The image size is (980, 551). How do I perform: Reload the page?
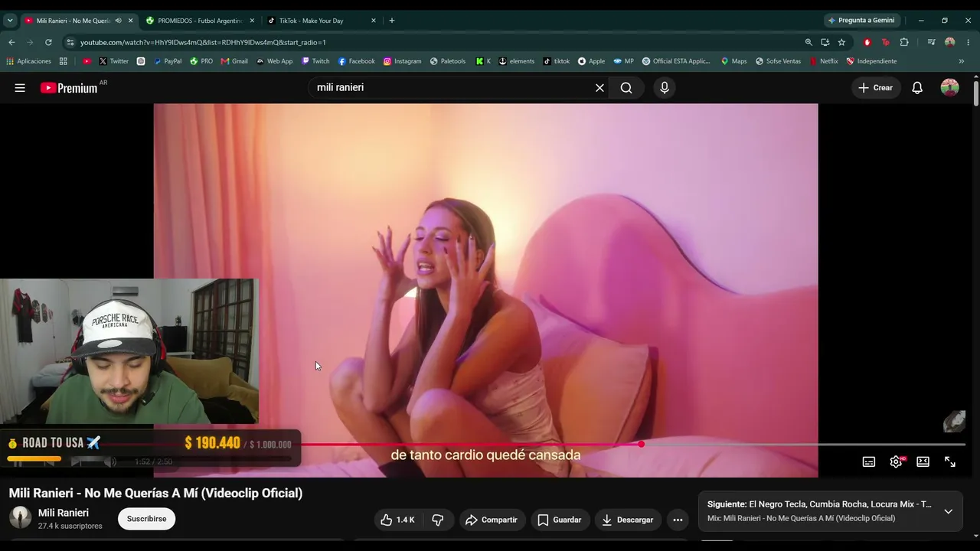(48, 42)
